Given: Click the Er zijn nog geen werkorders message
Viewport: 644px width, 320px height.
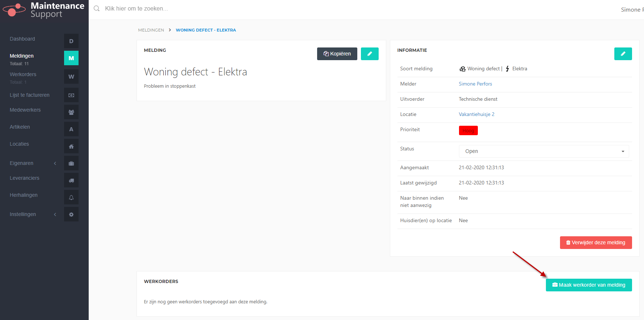Looking at the screenshot, I should (206, 302).
